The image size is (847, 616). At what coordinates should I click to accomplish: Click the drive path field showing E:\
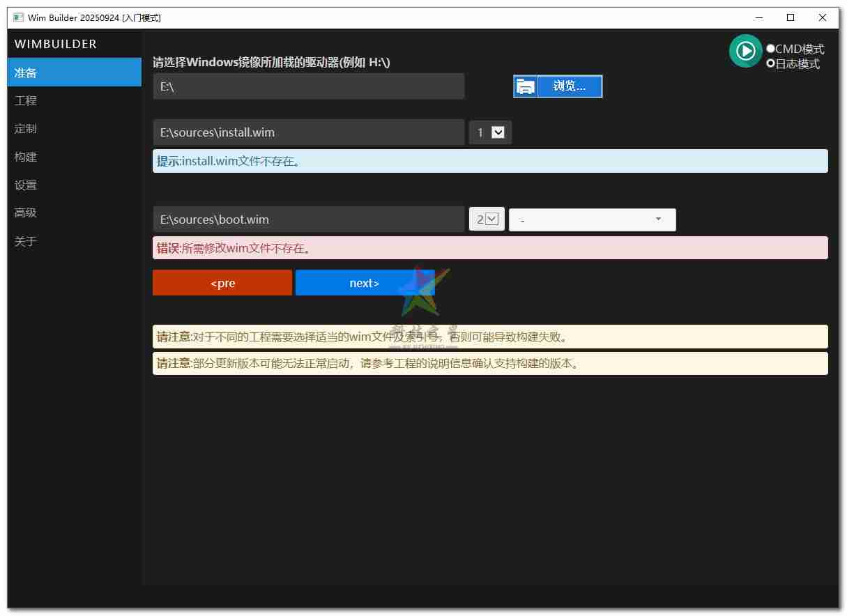click(308, 86)
